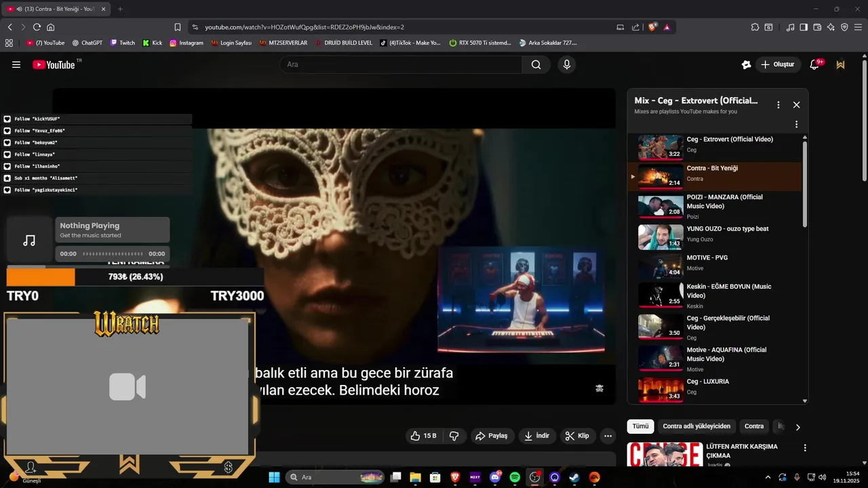Open Leo AI sparkle icon in toolbar
868x488 pixels.
831,27
